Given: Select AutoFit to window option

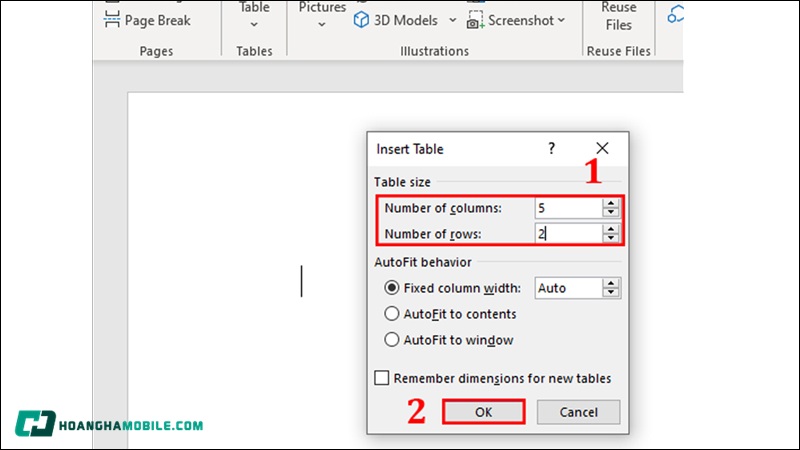Looking at the screenshot, I should tap(391, 339).
